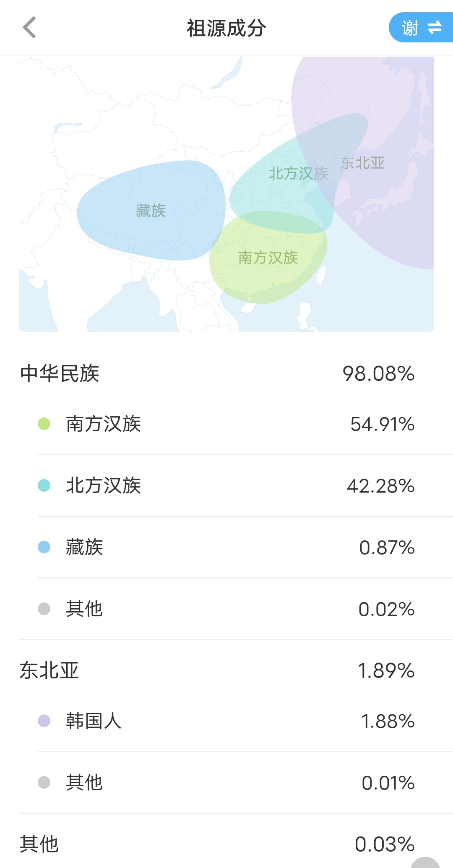
Task: Tap the blue 藏族 legend dot
Action: tap(44, 547)
